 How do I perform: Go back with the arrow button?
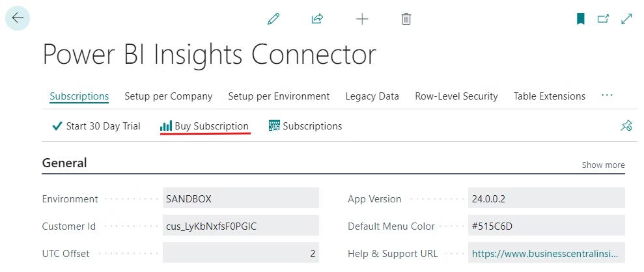18,18
